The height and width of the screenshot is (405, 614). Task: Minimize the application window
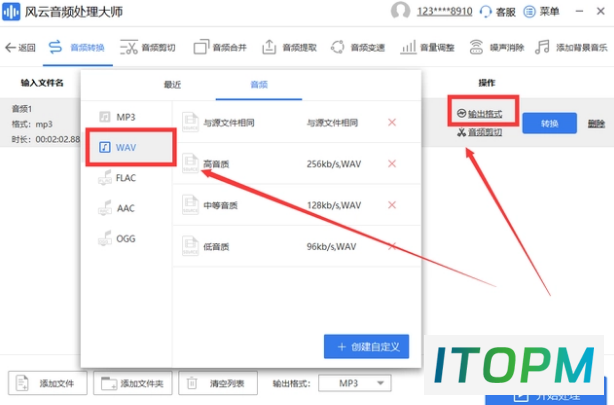pos(580,11)
